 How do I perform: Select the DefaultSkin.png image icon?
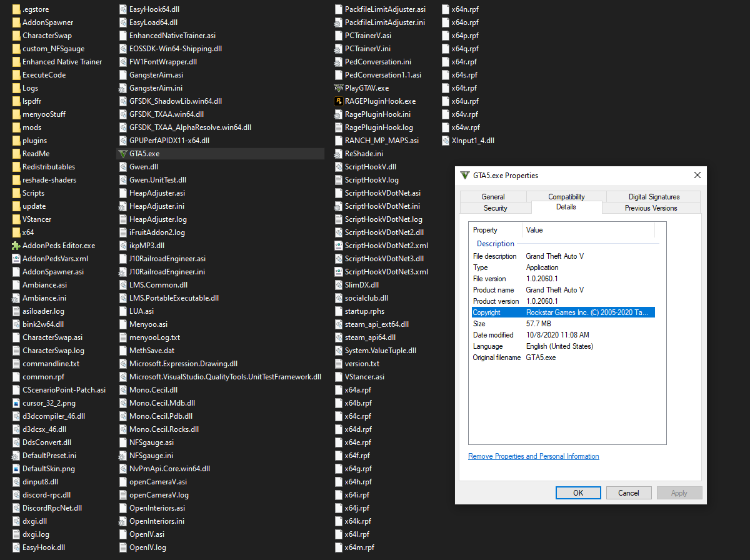(x=16, y=469)
